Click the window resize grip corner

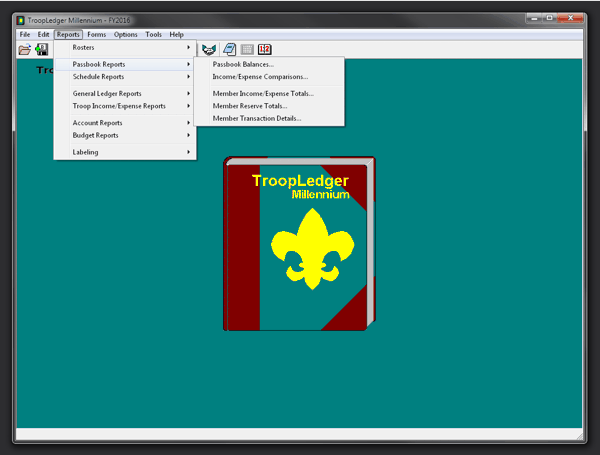[x=579, y=436]
